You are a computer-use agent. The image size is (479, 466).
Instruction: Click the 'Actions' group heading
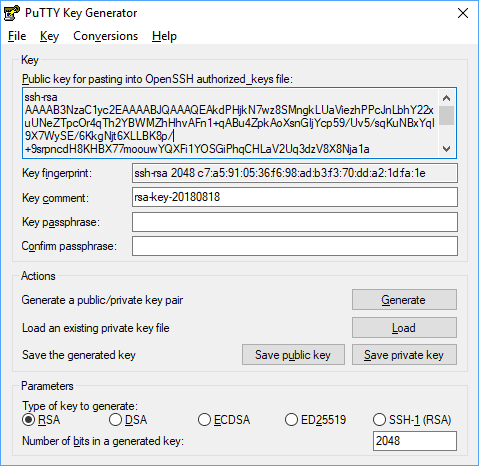point(38,276)
